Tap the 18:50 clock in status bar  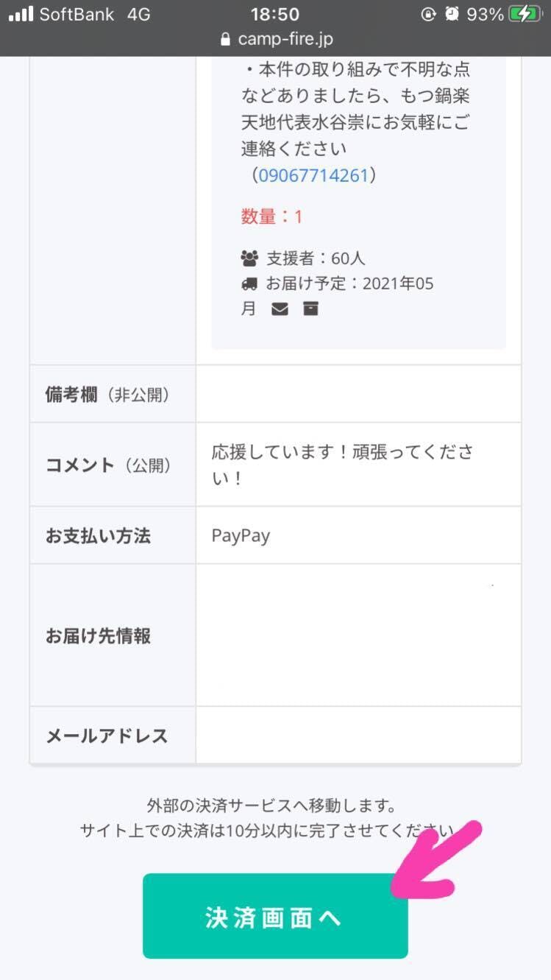pyautogui.click(x=275, y=14)
